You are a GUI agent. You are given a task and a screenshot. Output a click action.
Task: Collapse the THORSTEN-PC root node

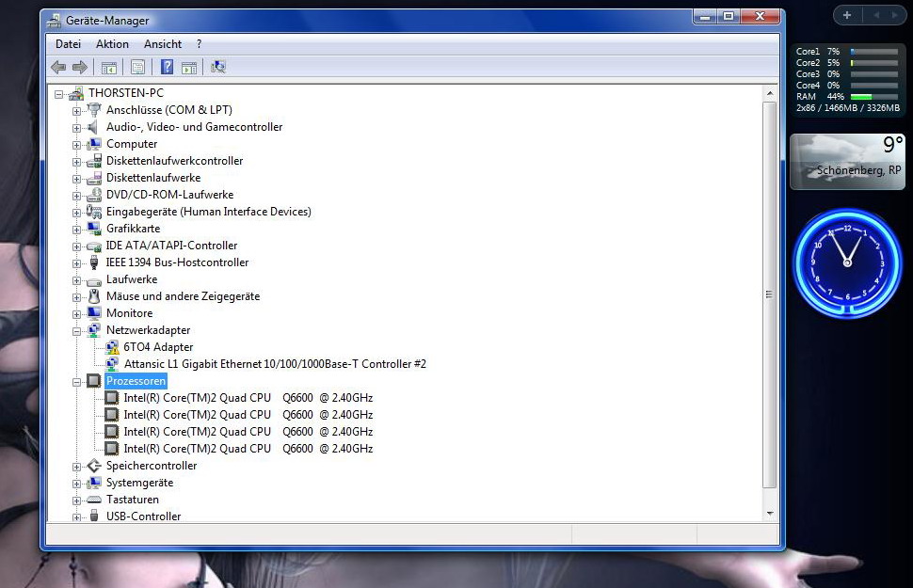(58, 94)
